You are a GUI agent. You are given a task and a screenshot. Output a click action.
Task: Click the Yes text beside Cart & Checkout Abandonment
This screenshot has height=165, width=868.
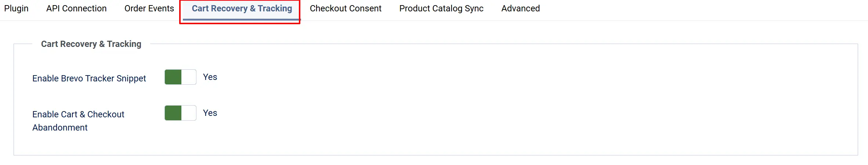(210, 113)
